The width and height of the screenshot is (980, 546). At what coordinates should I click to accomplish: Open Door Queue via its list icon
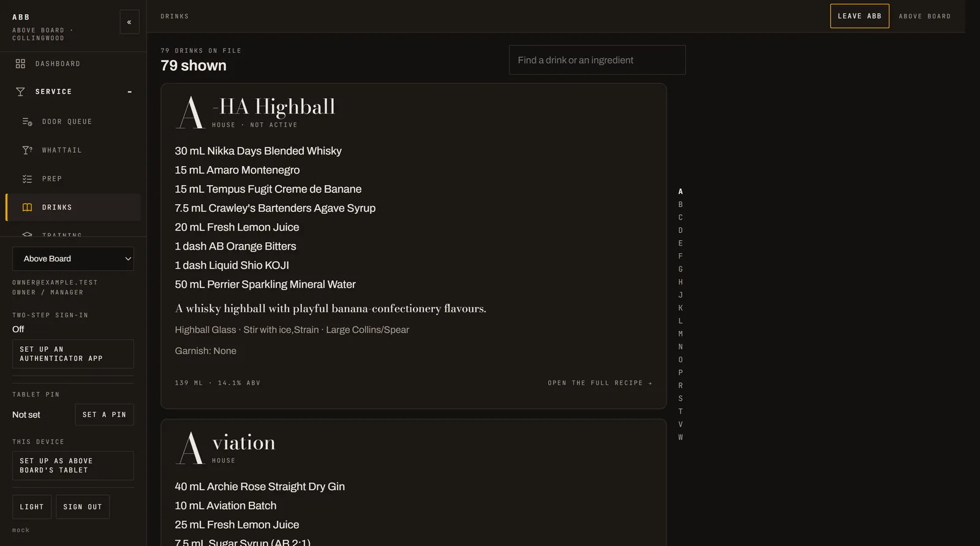[27, 122]
